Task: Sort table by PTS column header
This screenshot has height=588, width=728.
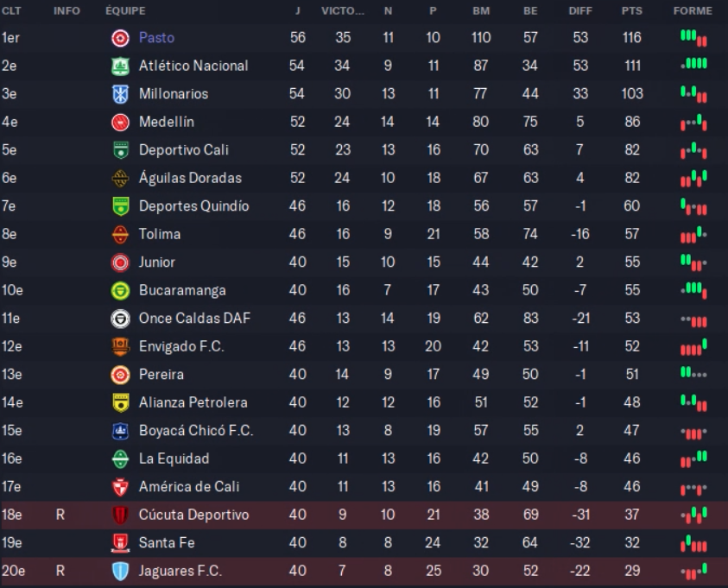Action: pos(632,10)
